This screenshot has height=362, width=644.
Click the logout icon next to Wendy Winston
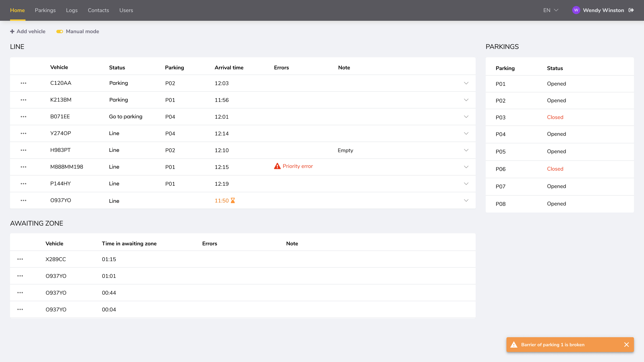click(631, 10)
